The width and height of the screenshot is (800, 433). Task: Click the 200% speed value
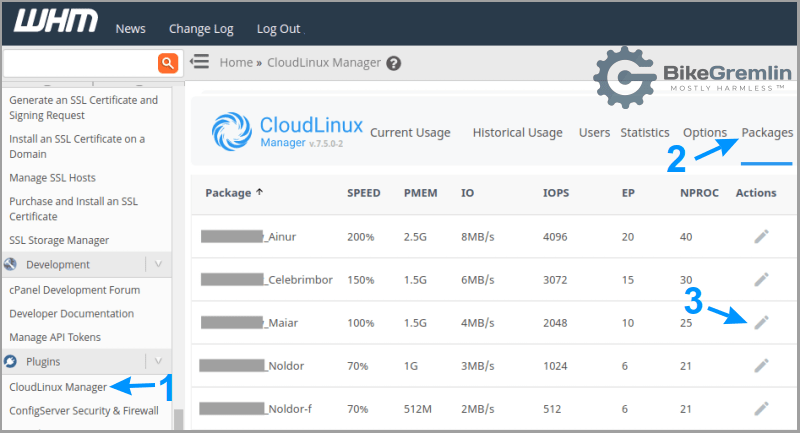click(x=361, y=237)
